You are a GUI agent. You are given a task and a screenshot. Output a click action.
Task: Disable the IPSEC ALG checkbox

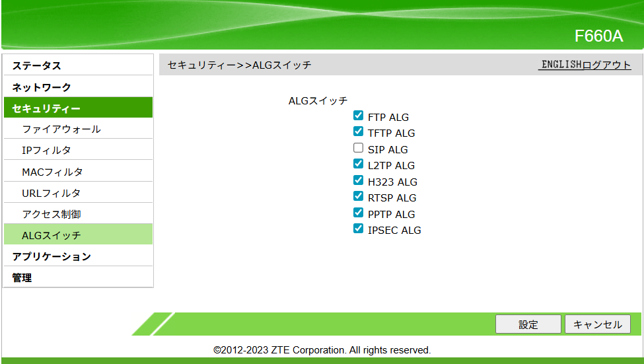(x=358, y=229)
